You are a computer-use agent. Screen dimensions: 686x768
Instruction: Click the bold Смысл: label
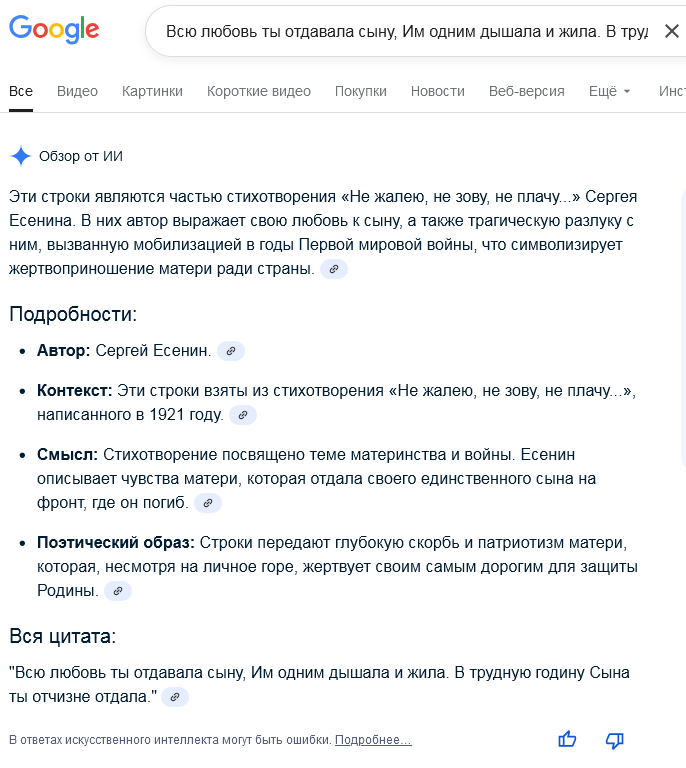pos(68,455)
